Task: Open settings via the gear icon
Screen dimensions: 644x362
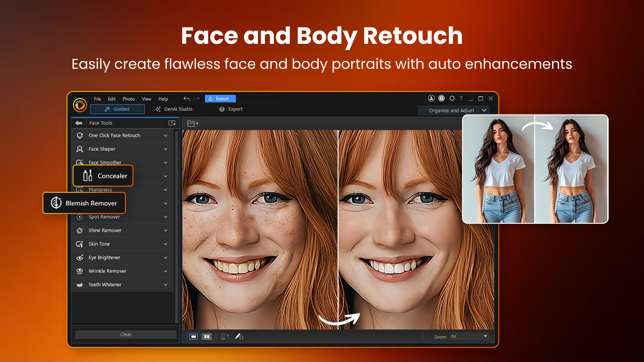Action: pos(452,99)
